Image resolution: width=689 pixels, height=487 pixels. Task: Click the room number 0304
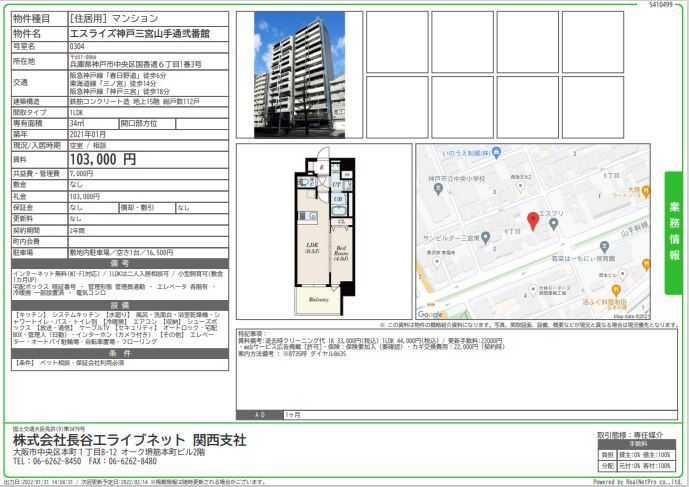(x=77, y=47)
